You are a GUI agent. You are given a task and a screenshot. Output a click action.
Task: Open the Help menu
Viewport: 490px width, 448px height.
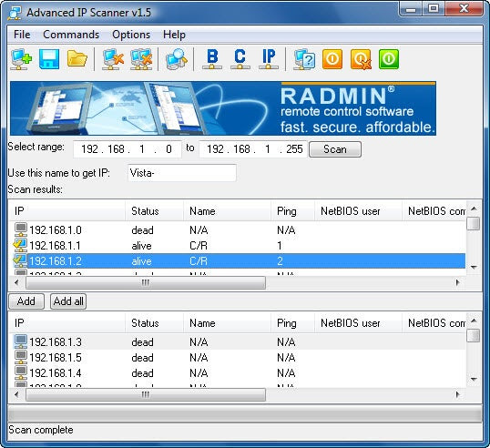pyautogui.click(x=174, y=35)
